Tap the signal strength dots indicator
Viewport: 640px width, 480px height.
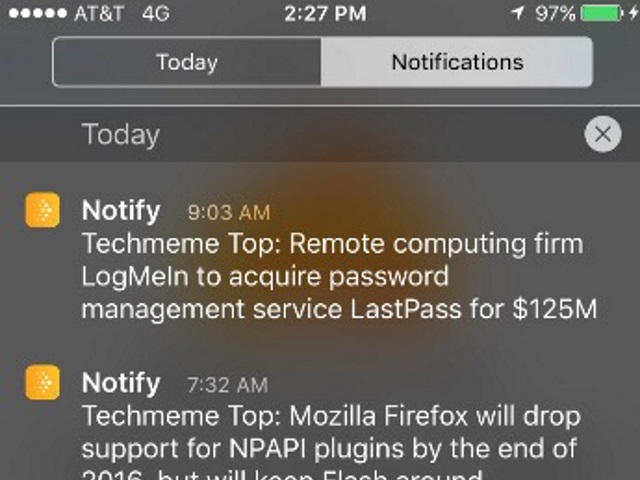[36, 13]
